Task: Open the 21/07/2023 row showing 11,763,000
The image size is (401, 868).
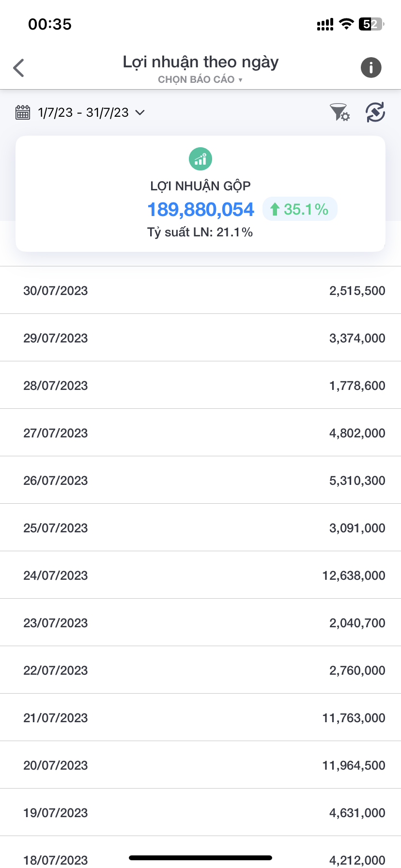Action: coord(200,718)
